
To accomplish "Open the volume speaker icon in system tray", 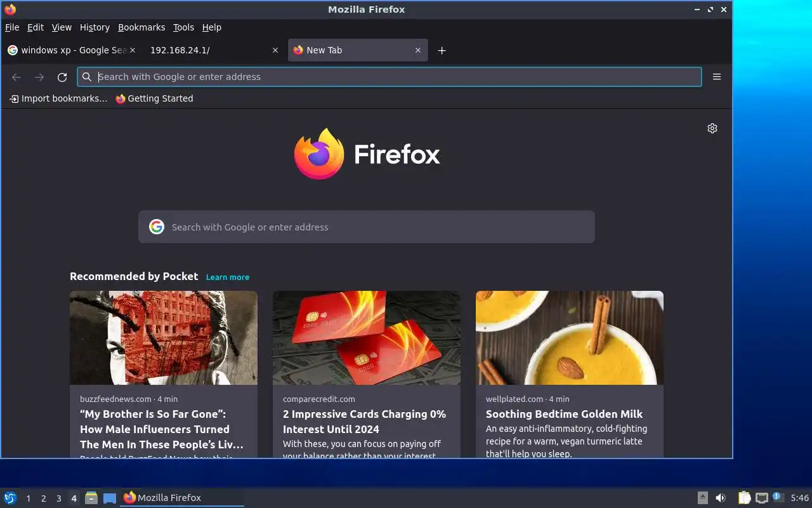I will 721,498.
